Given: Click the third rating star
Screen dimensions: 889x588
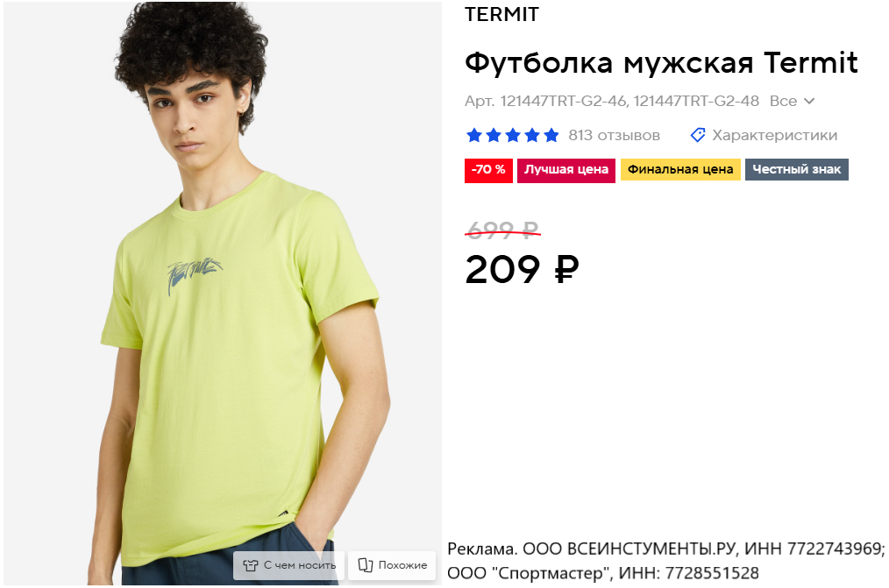Looking at the screenshot, I should pos(513,135).
